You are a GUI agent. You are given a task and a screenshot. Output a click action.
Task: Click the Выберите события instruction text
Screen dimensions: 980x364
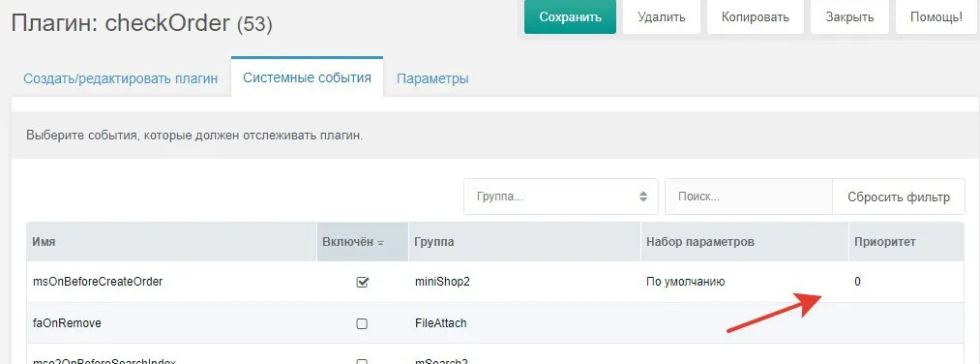[x=194, y=136]
